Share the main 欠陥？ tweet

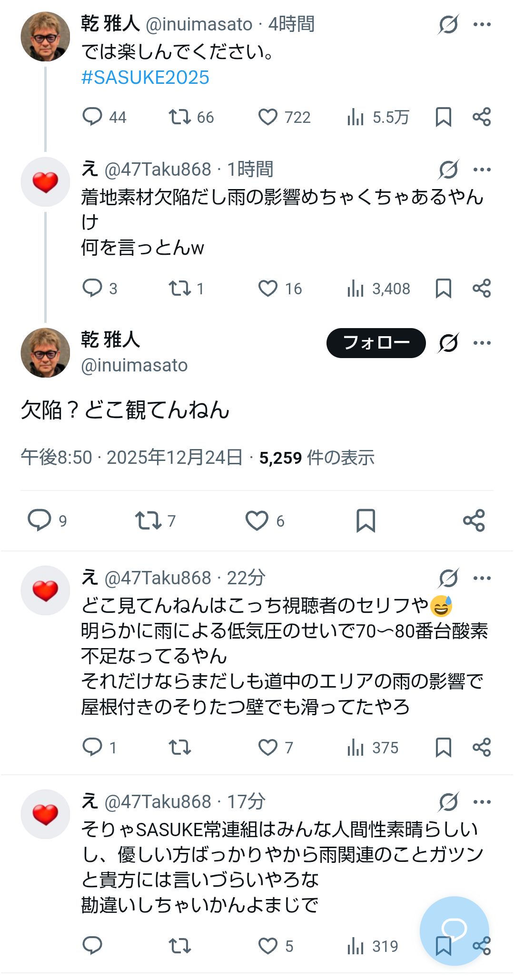[474, 520]
